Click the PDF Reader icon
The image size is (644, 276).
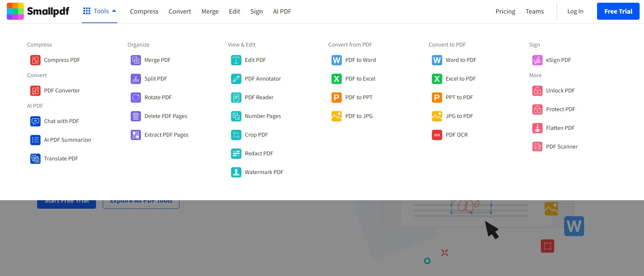pos(236,98)
